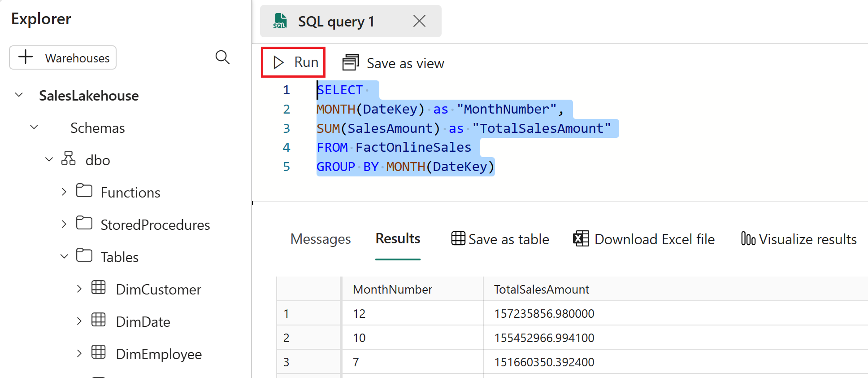Click editor line number 4
The height and width of the screenshot is (378, 868).
(286, 147)
